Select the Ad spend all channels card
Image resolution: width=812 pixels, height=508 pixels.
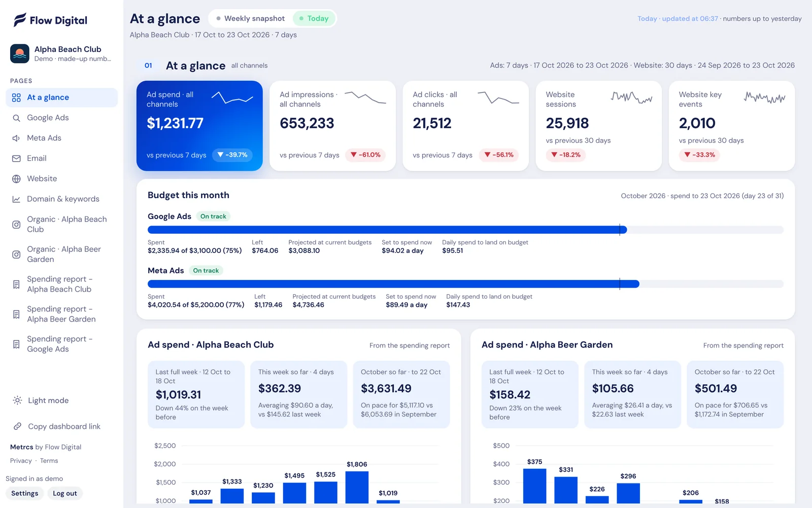[199, 126]
